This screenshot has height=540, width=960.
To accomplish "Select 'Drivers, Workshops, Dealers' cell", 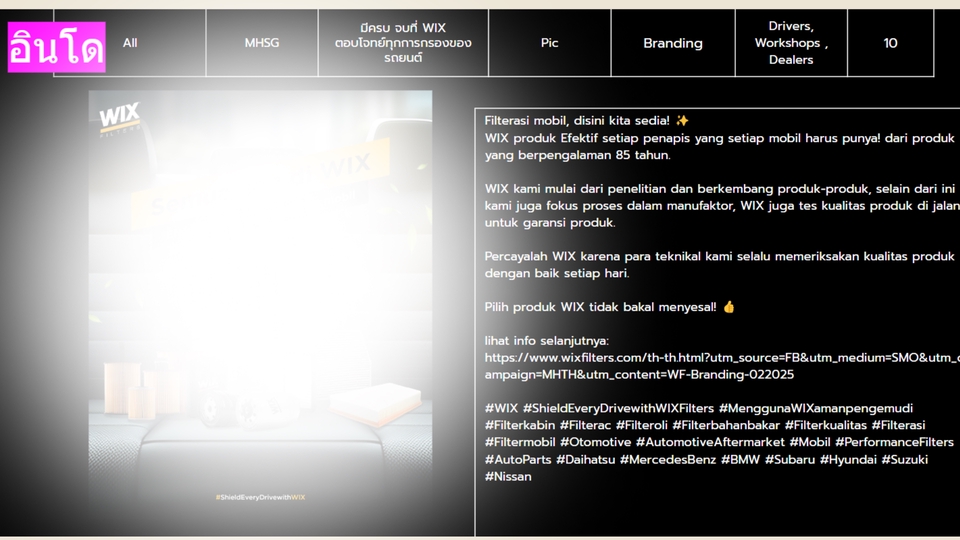I will [x=791, y=43].
